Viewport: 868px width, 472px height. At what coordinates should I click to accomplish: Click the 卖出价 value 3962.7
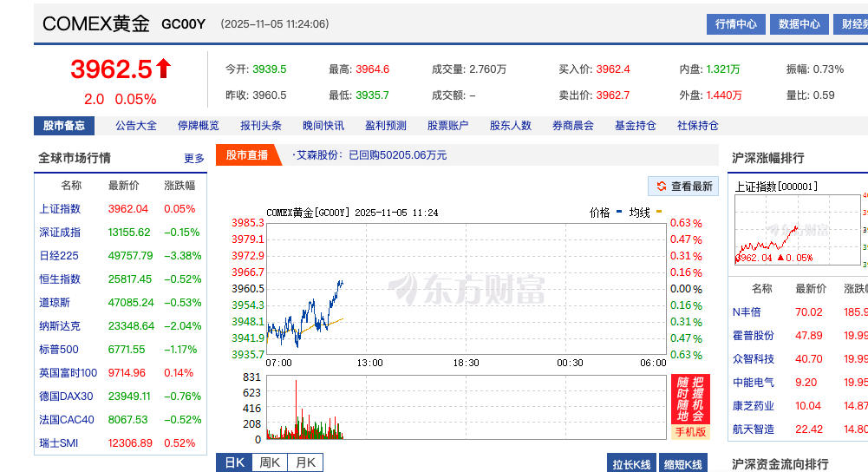pyautogui.click(x=613, y=95)
